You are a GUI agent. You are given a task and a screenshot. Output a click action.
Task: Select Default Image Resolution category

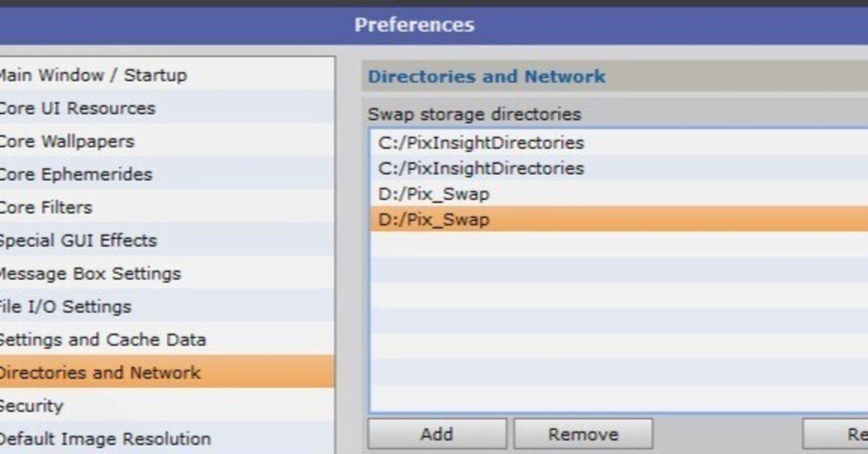click(104, 439)
